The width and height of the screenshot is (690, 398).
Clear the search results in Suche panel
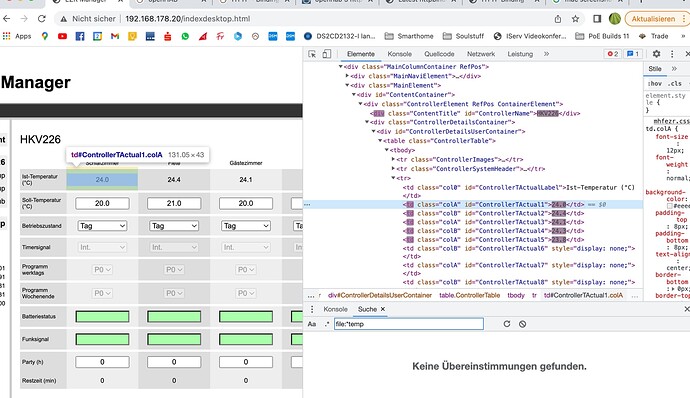click(522, 324)
